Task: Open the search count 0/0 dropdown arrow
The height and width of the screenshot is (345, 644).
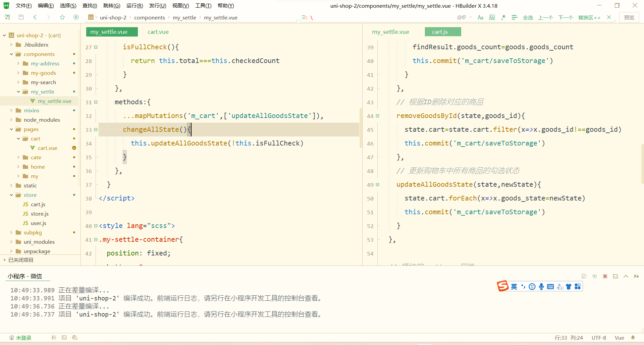Action: 471,17
